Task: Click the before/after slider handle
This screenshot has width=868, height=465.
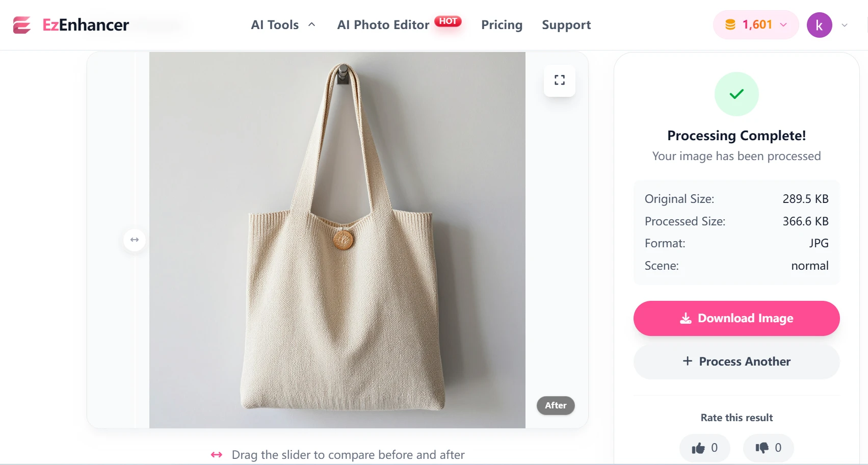Action: pos(135,240)
